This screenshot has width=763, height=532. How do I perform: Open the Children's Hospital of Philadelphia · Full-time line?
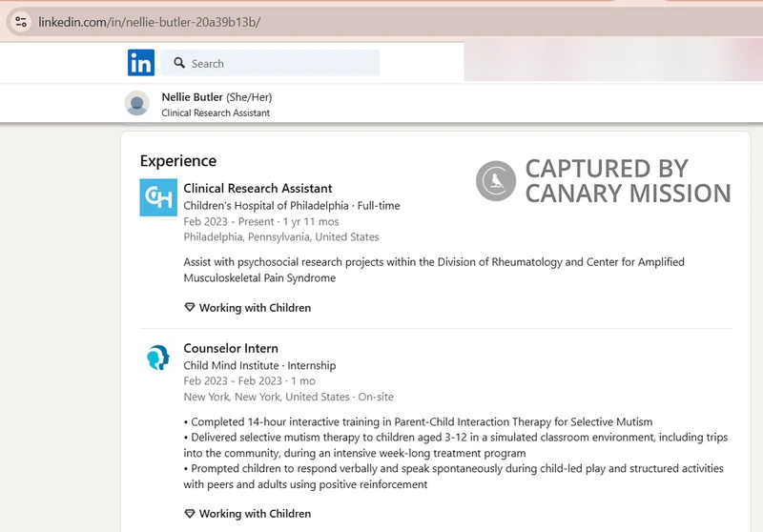pyautogui.click(x=292, y=206)
